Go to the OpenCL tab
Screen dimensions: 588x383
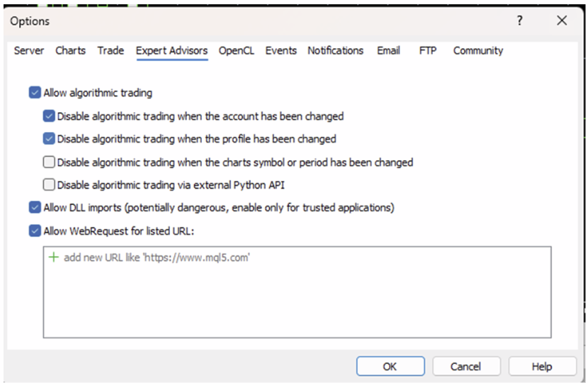[237, 50]
